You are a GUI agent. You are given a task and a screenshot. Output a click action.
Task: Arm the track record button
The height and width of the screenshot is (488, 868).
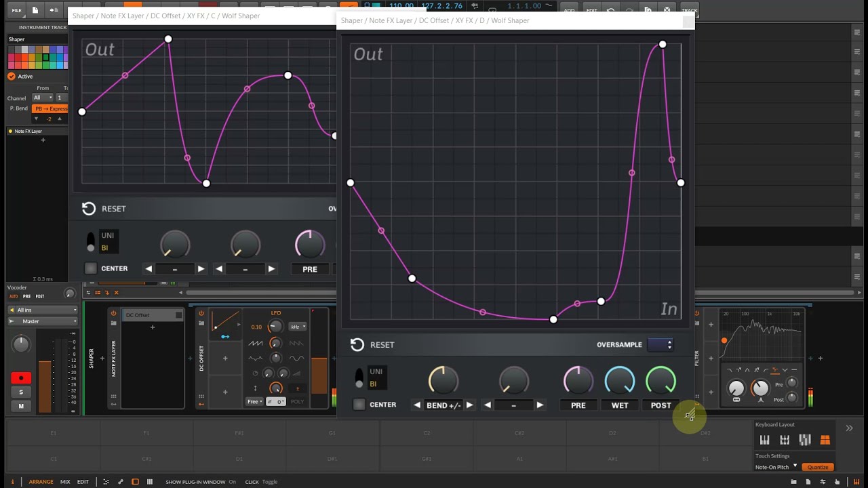tap(21, 378)
